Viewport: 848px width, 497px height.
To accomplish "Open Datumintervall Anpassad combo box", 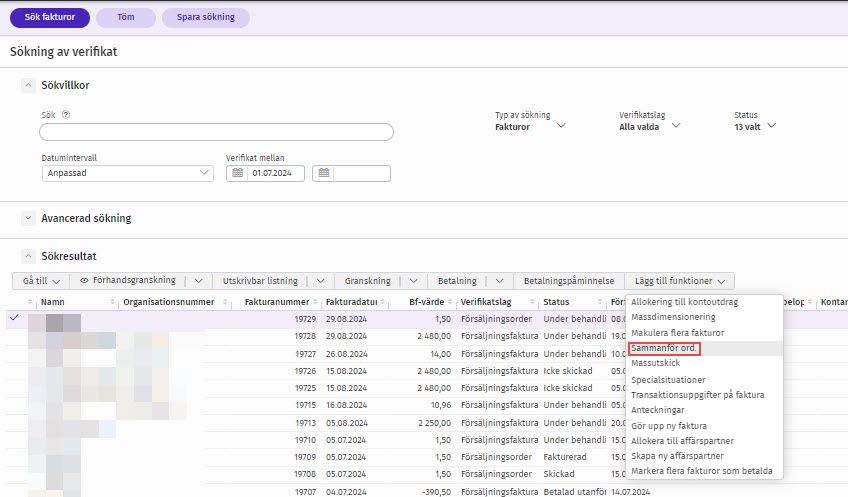I will pyautogui.click(x=128, y=173).
